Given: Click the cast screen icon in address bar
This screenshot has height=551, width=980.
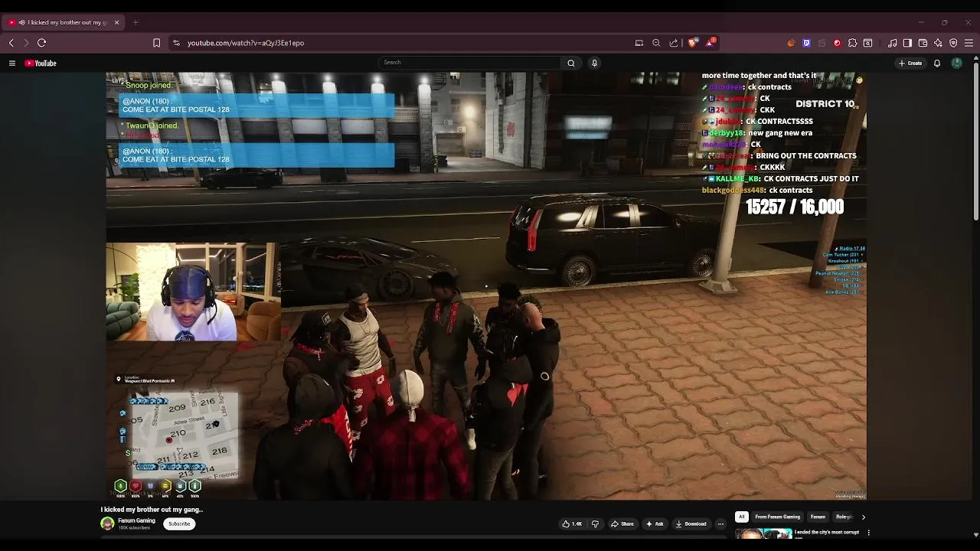Looking at the screenshot, I should (639, 43).
